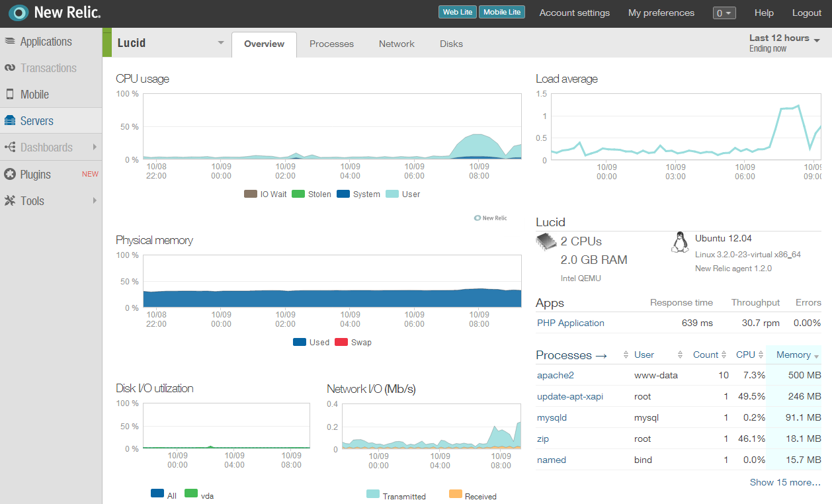Open Plugins via its puzzle icon
832x504 pixels.
(x=10, y=175)
